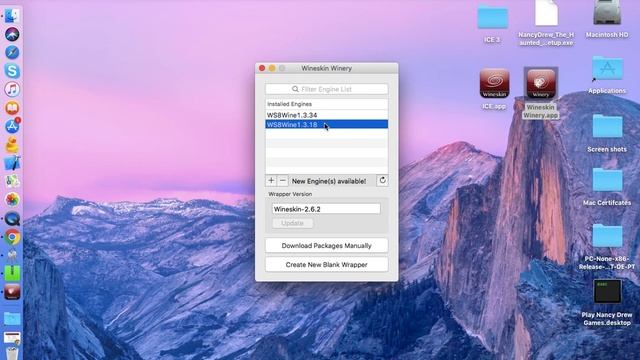This screenshot has width=640, height=360.
Task: Open iBooks orange book icon
Action: [x=12, y=108]
